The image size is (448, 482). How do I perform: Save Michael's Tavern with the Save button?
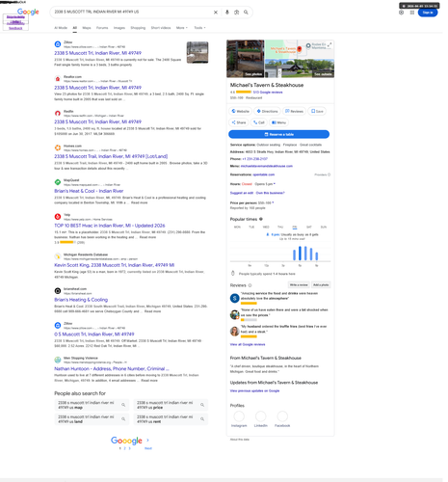click(317, 111)
